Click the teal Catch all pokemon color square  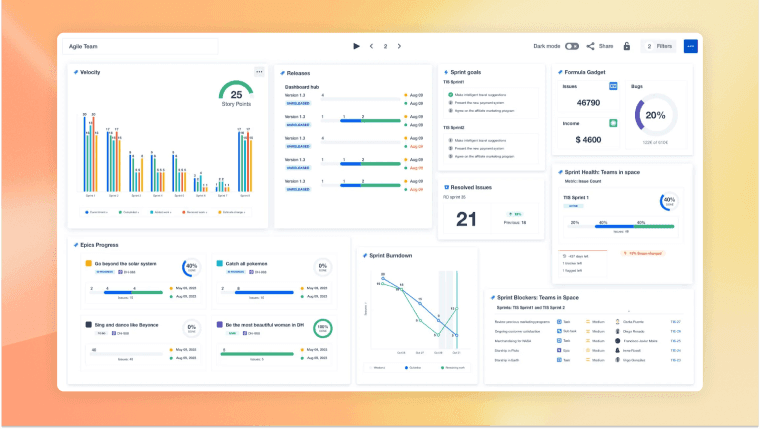coord(220,263)
